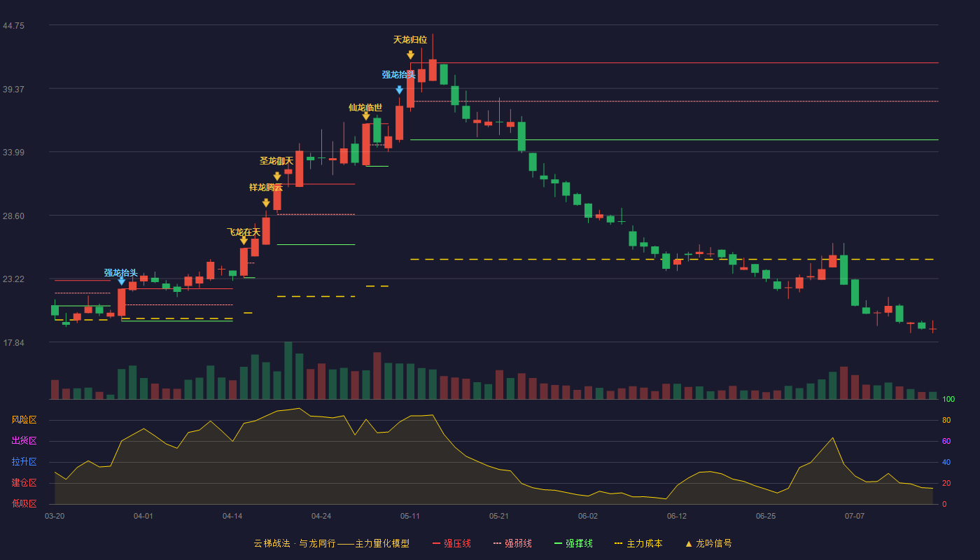This screenshot has width=980, height=560.
Task: Click the 05-11 date label
Action: pos(410,516)
